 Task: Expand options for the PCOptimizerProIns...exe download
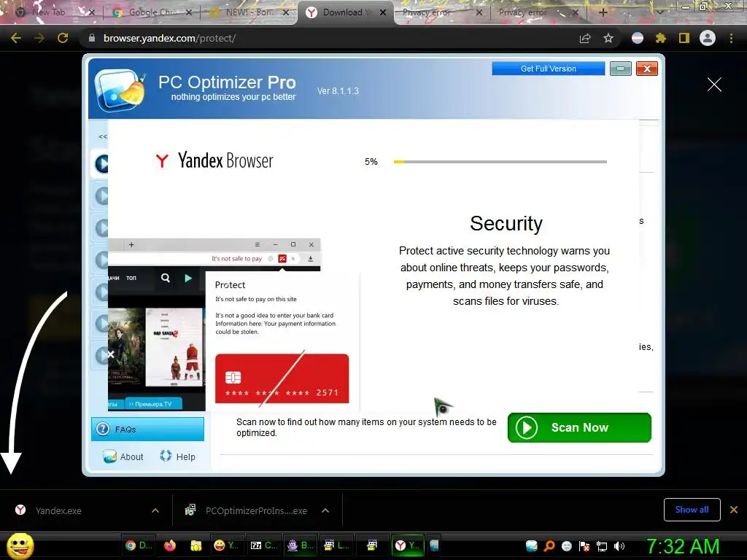tap(325, 510)
